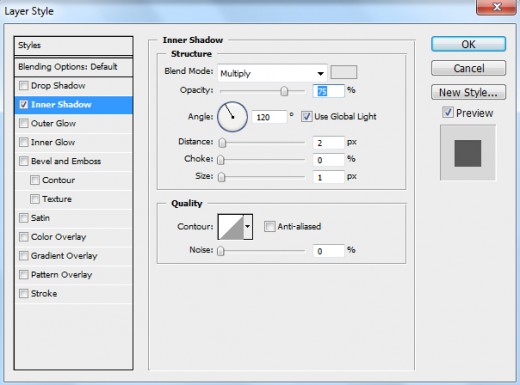520x385 pixels.
Task: Select the Satin style label
Action: [x=40, y=218]
